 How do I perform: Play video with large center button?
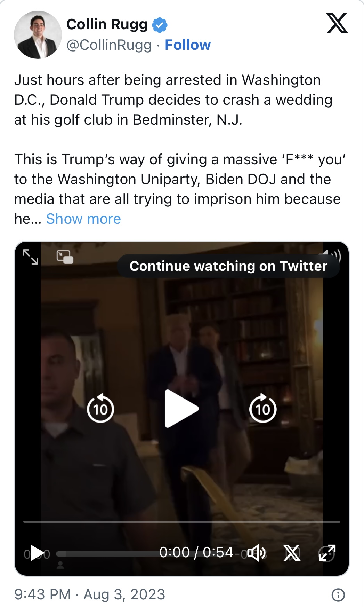tap(181, 409)
